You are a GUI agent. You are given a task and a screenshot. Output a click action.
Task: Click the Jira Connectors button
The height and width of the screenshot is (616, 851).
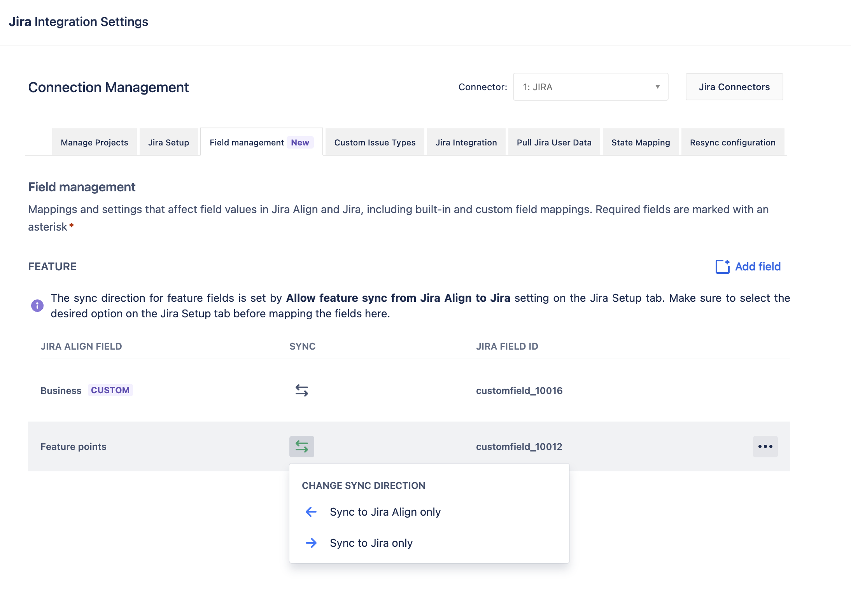(x=734, y=87)
